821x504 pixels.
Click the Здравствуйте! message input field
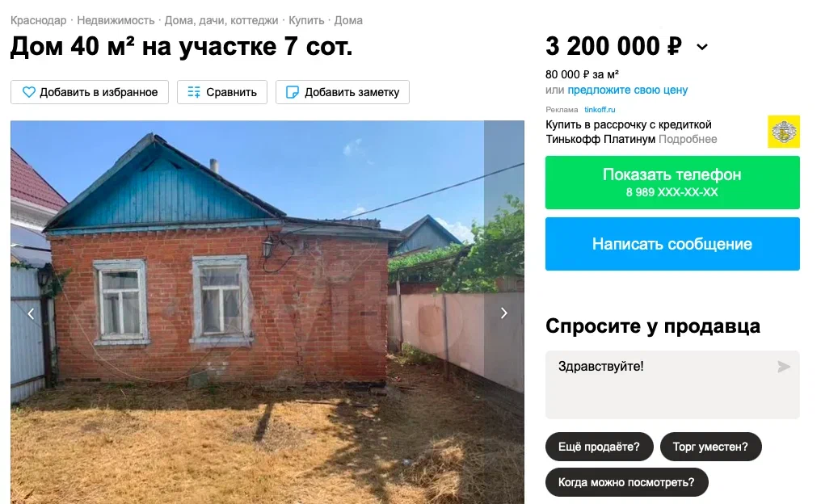672,384
